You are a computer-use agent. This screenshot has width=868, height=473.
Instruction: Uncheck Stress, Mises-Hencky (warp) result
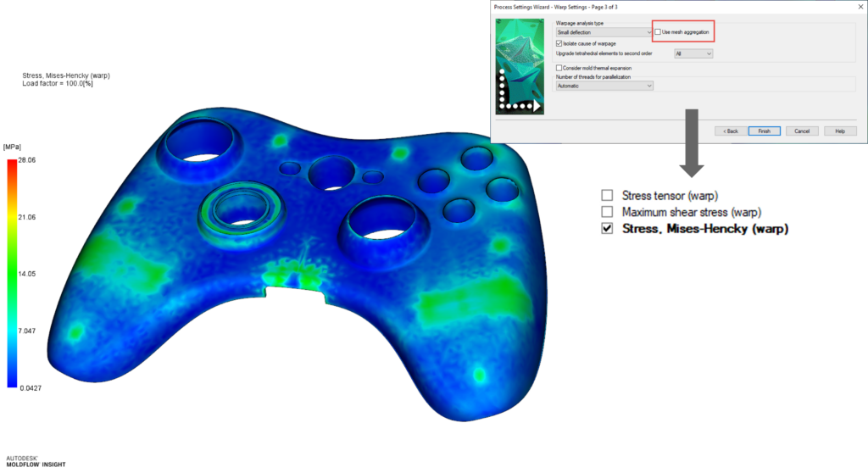tap(607, 228)
